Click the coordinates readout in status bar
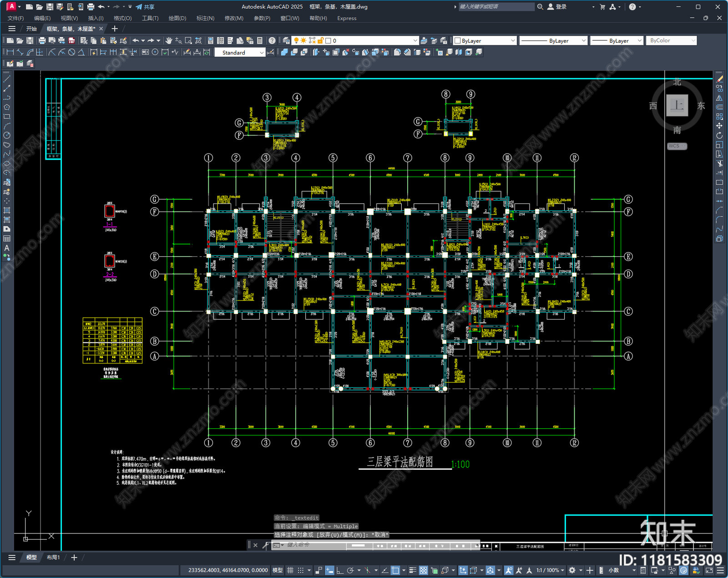This screenshot has height=578, width=728. coord(228,570)
